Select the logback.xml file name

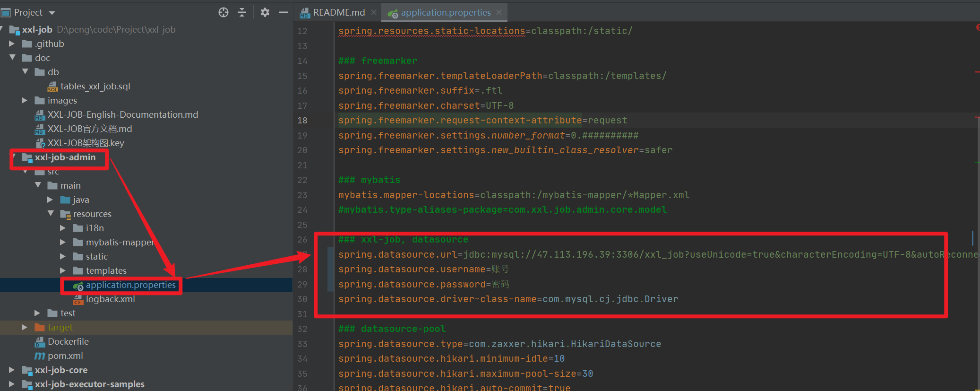(111, 299)
